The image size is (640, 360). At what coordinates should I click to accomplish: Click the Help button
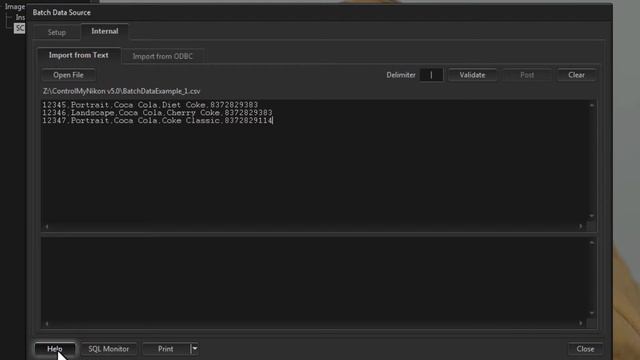tap(55, 349)
